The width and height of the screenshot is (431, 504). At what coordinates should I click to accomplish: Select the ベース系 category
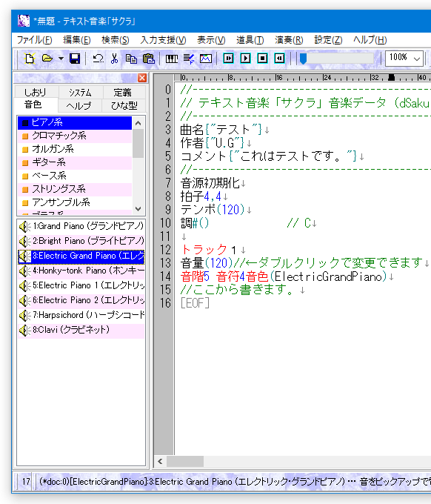point(75,176)
